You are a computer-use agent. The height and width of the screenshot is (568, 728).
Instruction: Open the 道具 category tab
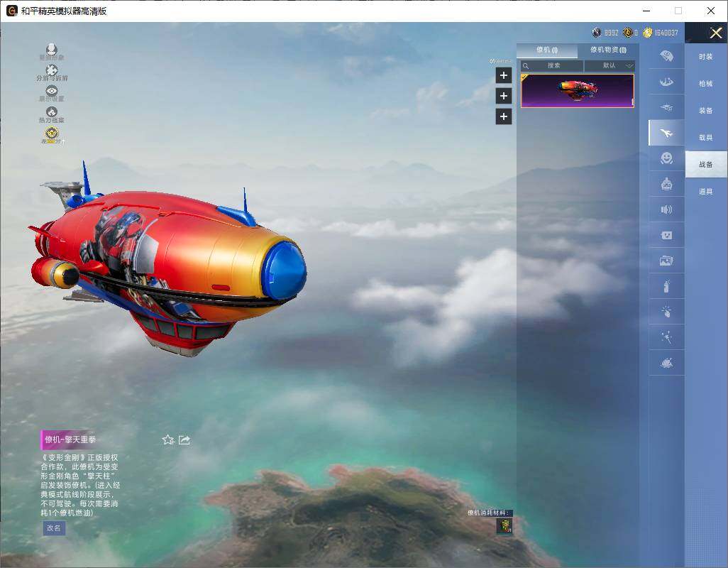[706, 192]
